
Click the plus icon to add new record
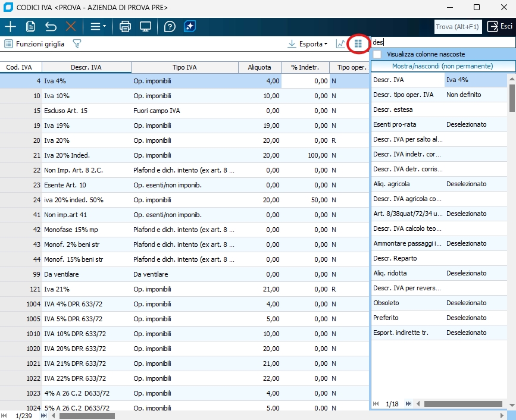[10, 27]
